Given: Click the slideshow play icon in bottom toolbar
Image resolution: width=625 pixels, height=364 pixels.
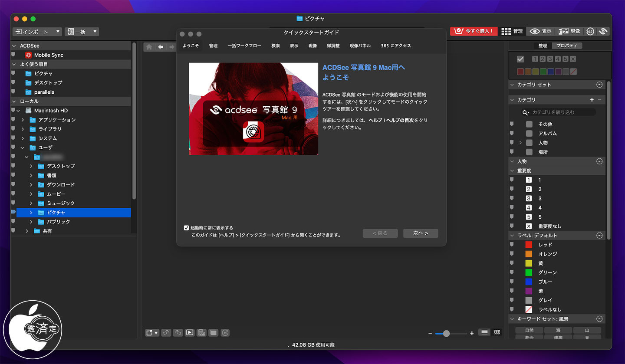Looking at the screenshot, I should click(x=190, y=333).
